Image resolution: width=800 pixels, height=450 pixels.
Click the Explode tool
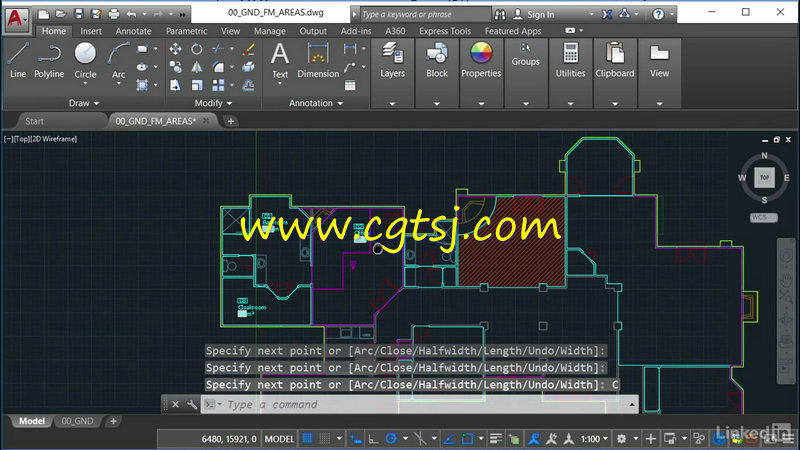(x=249, y=67)
